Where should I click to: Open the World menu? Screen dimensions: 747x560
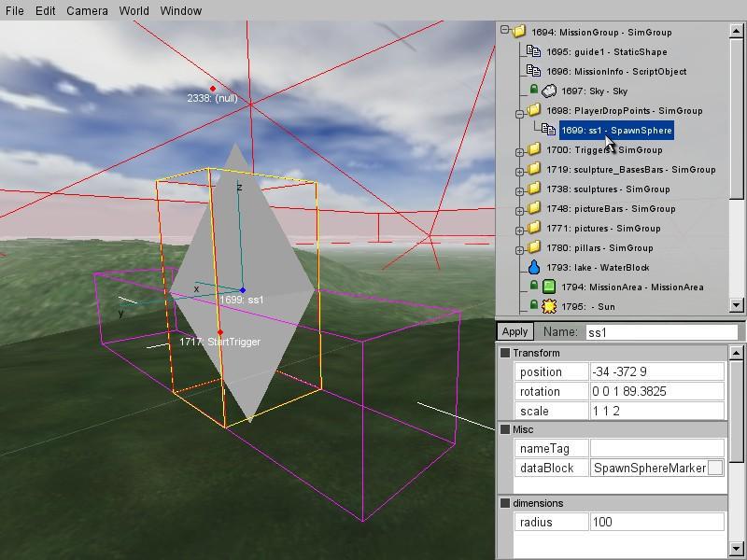(x=134, y=11)
